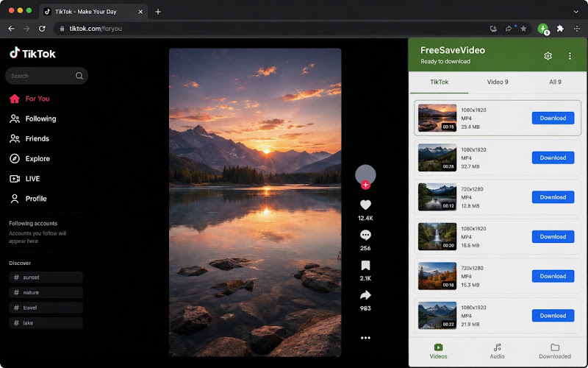Download the 15.3 MB video
The width and height of the screenshot is (588, 368).
553,276
